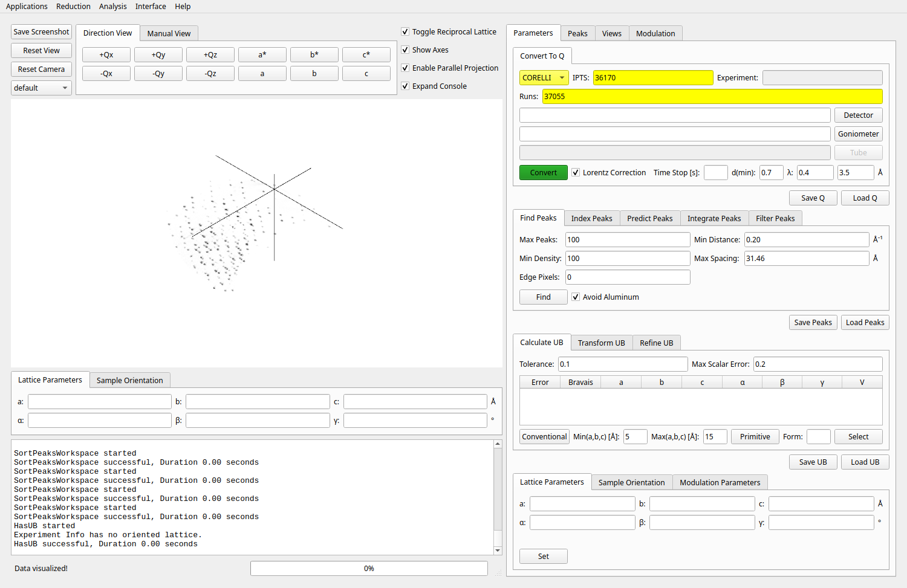Open the Reduction menu
The height and width of the screenshot is (588, 907).
[73, 6]
